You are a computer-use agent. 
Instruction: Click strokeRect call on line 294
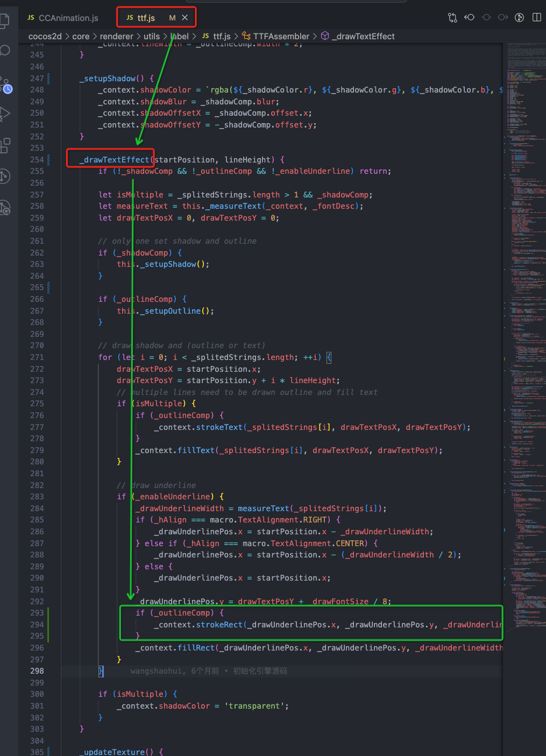(219, 625)
